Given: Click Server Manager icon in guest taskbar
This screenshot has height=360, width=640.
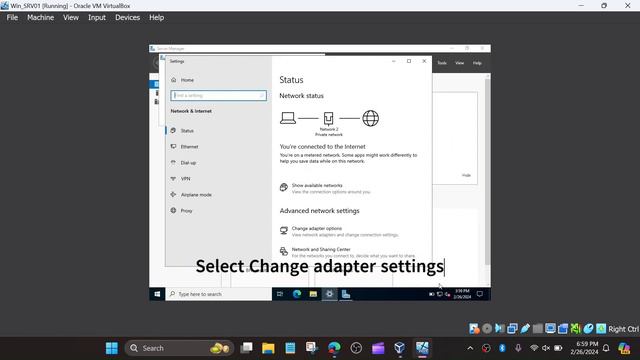Looking at the screenshot, I should click(346, 294).
